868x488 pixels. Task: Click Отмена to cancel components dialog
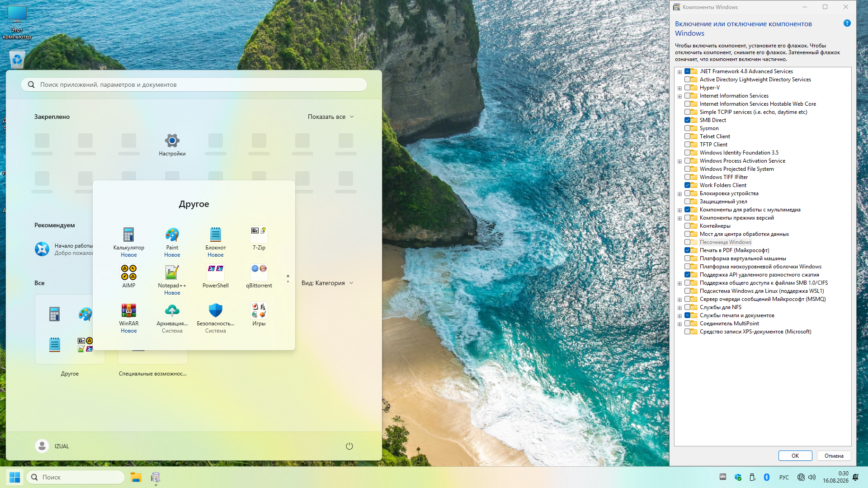834,455
